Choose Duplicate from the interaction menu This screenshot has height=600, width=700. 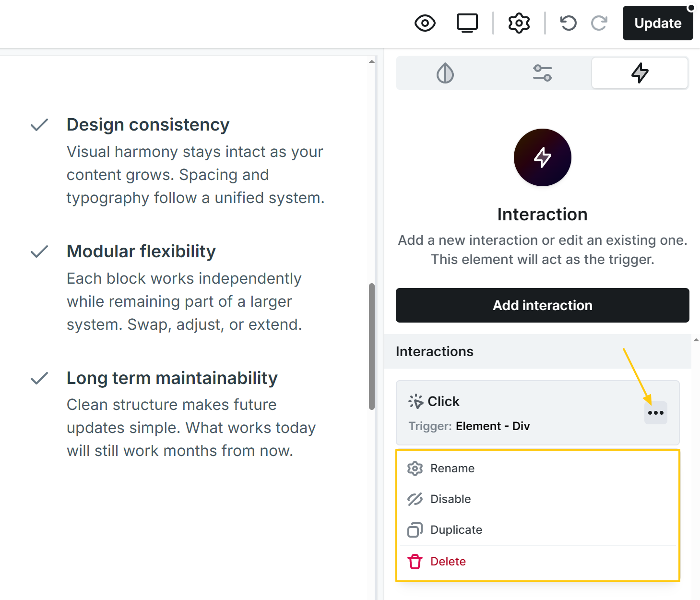[456, 530]
